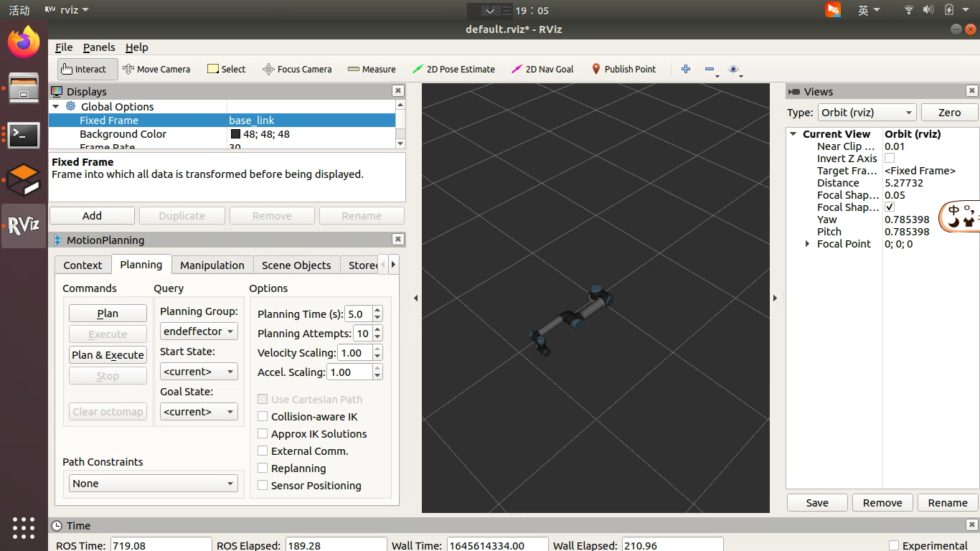Open the Planning Group endeffector dropdown

199,331
